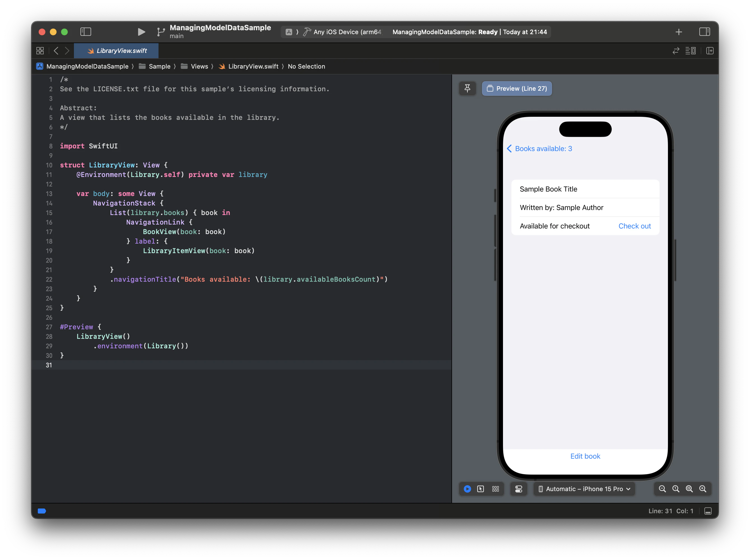Click the BookView(book: book) code line
The image size is (750, 560).
[x=184, y=232]
